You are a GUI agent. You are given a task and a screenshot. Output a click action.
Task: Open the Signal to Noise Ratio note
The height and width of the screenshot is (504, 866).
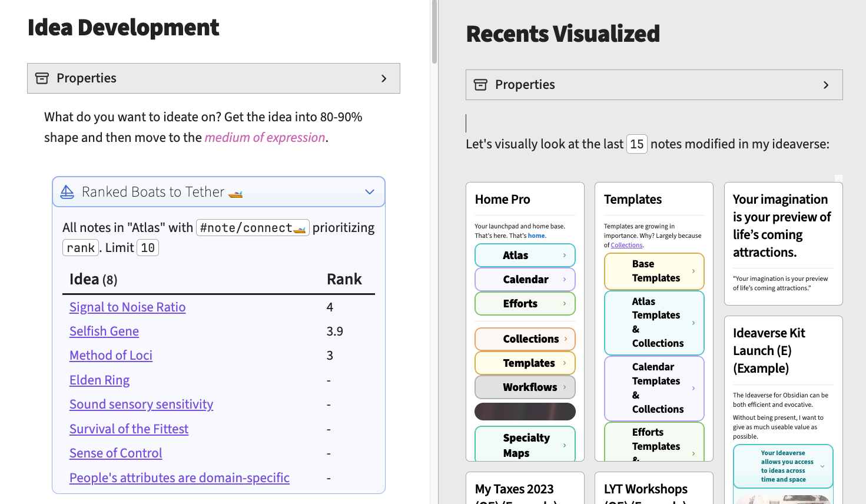tap(128, 307)
